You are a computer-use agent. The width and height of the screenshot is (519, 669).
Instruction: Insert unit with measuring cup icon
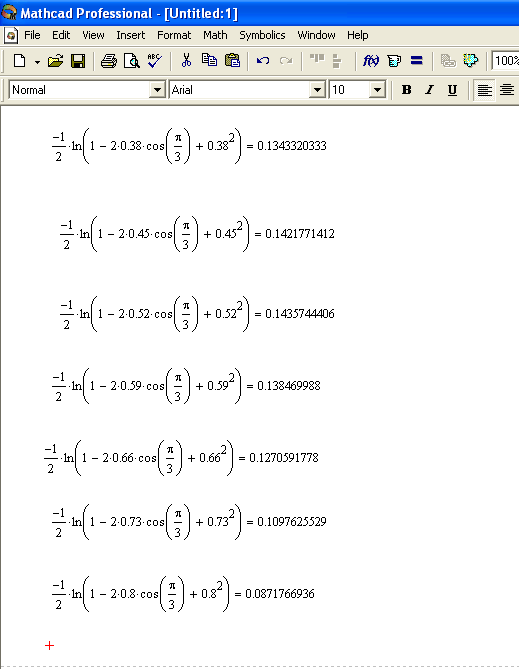click(x=394, y=61)
